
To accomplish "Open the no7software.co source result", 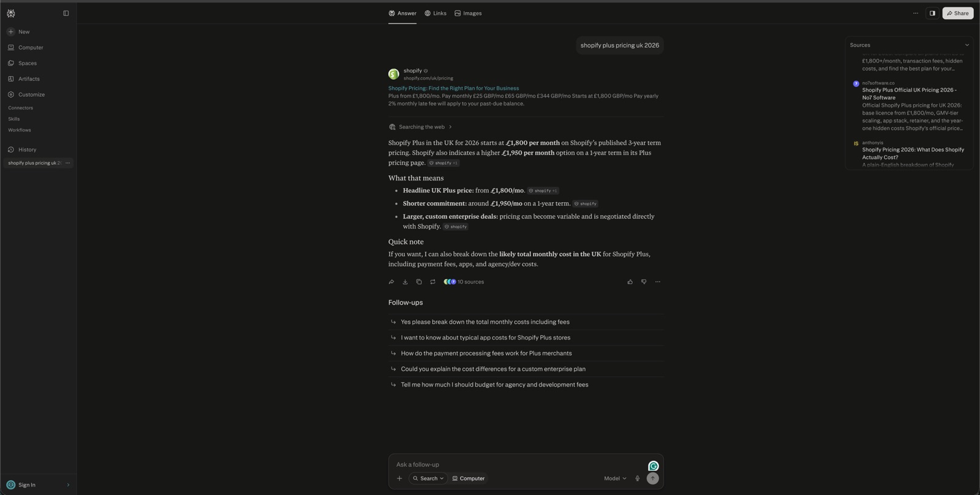I will click(910, 105).
